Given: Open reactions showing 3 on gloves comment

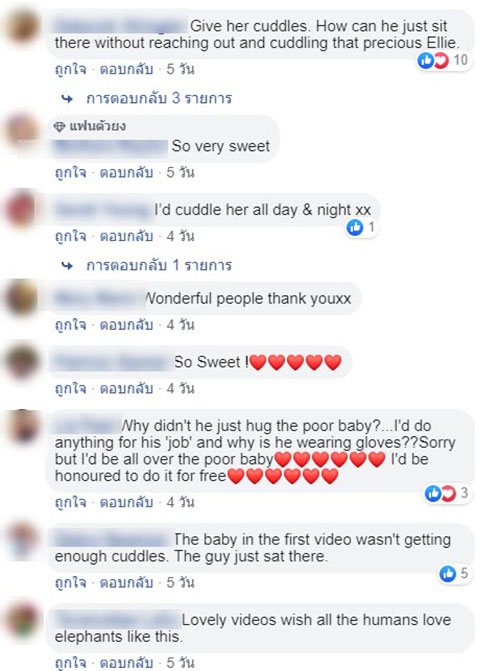Looking at the screenshot, I should click(x=446, y=493).
